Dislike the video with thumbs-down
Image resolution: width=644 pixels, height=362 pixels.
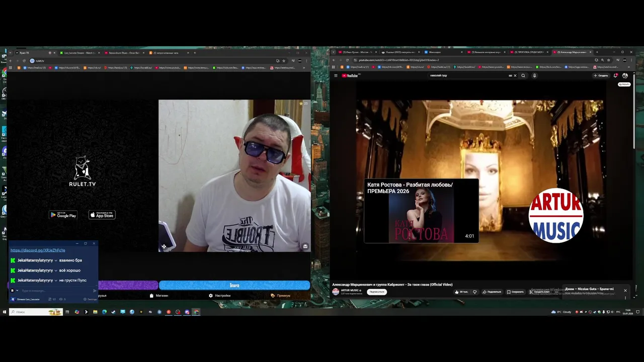[474, 292]
